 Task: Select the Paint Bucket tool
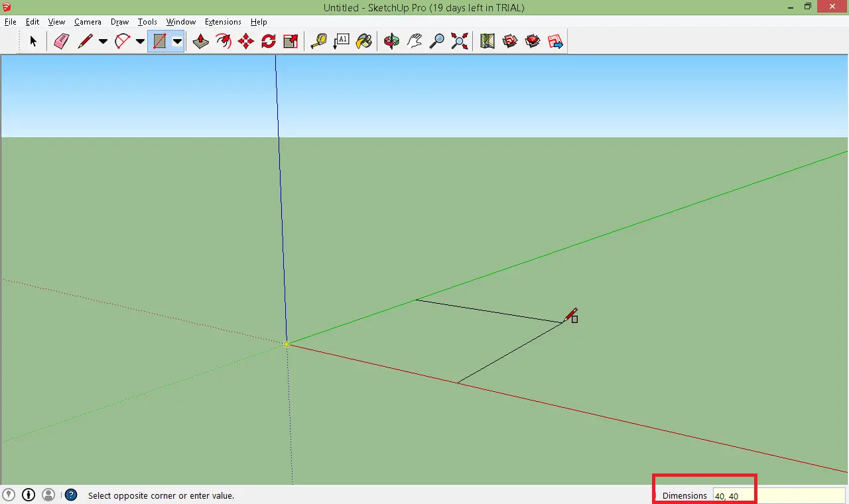(x=363, y=41)
